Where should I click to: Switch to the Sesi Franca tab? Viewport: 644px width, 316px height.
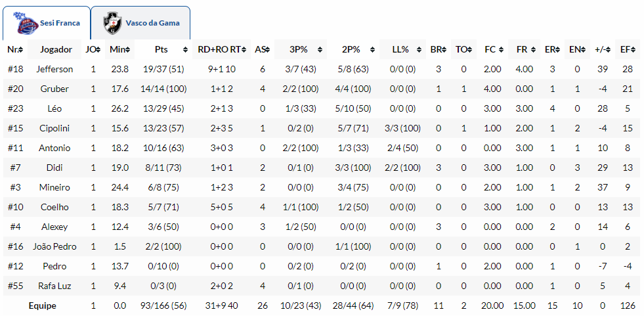point(59,23)
